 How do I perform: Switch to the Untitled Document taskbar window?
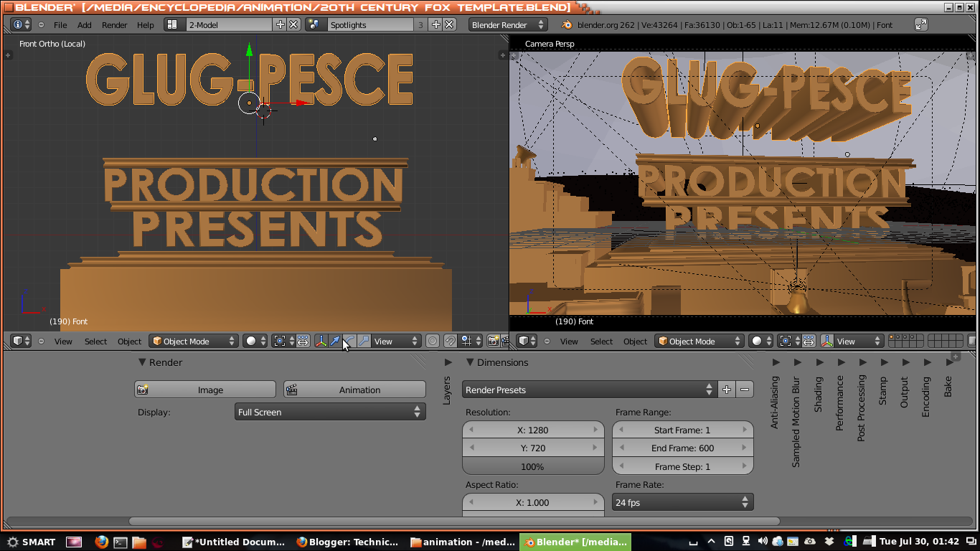point(234,542)
